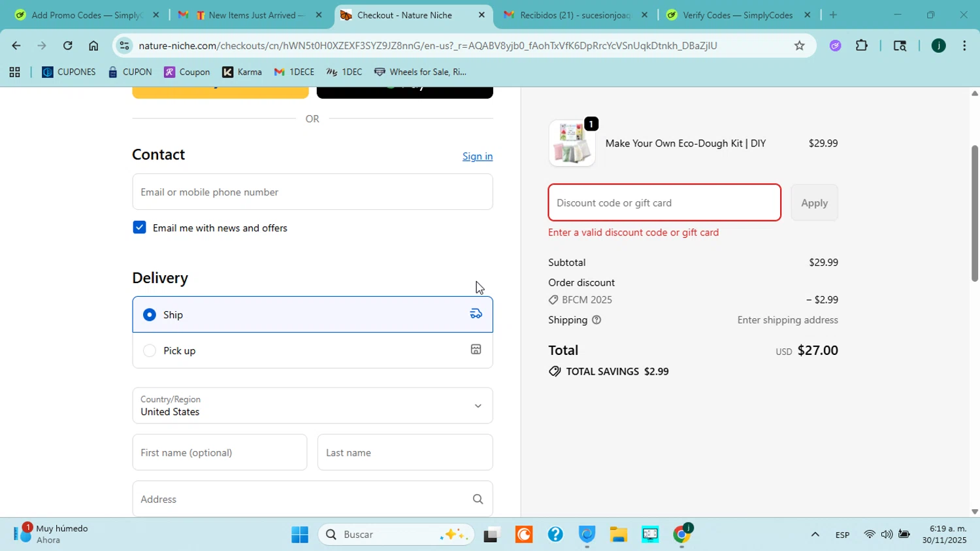980x551 pixels.
Task: Open the ESP language indicator
Action: pos(842,535)
